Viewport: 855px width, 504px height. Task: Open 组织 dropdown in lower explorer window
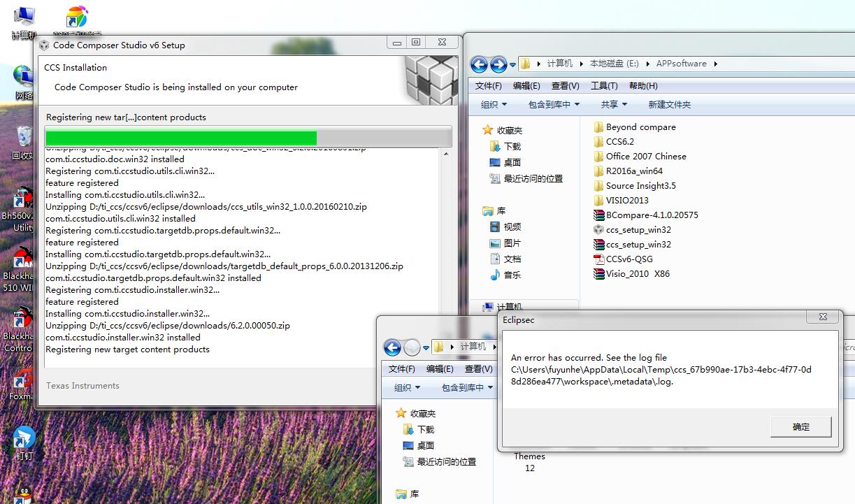pyautogui.click(x=408, y=387)
